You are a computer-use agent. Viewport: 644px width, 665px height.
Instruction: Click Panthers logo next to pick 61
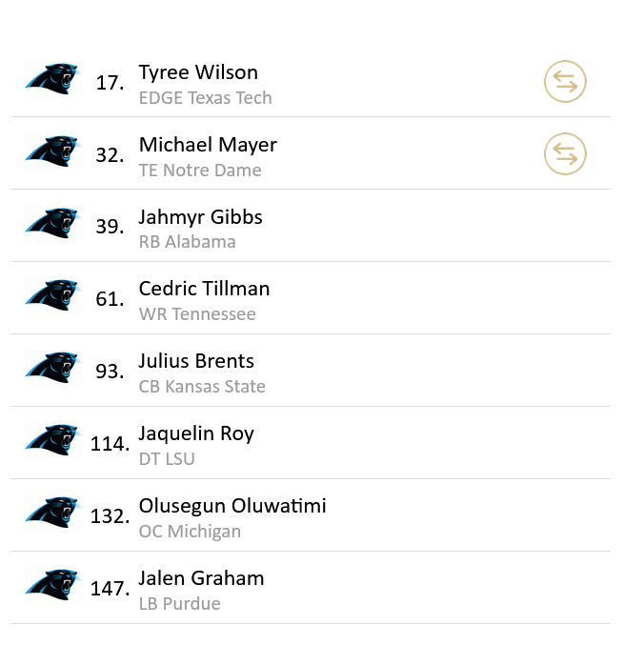click(52, 296)
